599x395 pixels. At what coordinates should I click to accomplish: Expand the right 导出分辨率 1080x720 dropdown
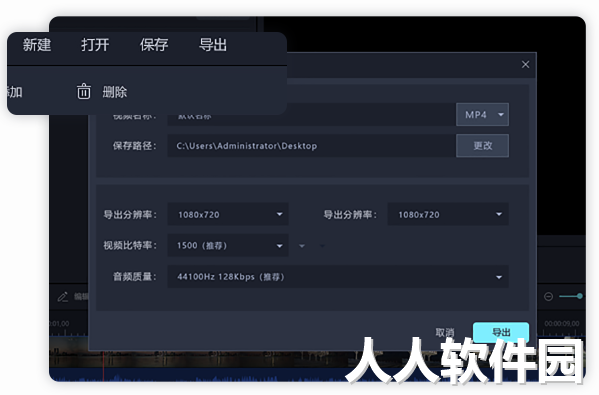point(448,214)
